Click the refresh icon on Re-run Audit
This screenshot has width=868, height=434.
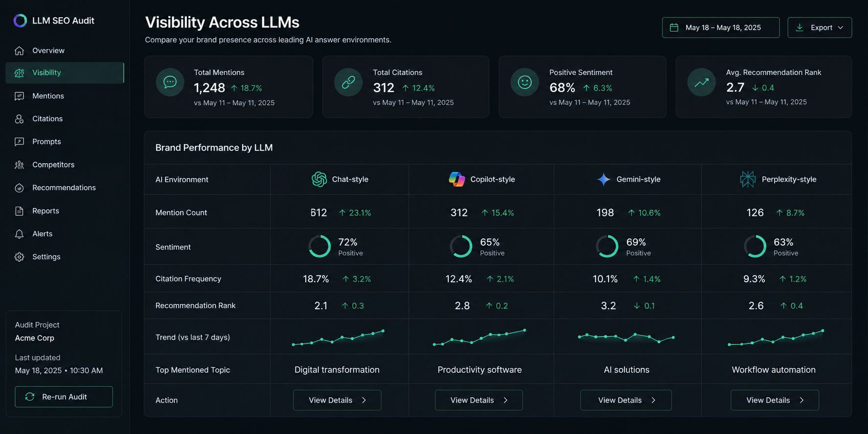tap(30, 397)
